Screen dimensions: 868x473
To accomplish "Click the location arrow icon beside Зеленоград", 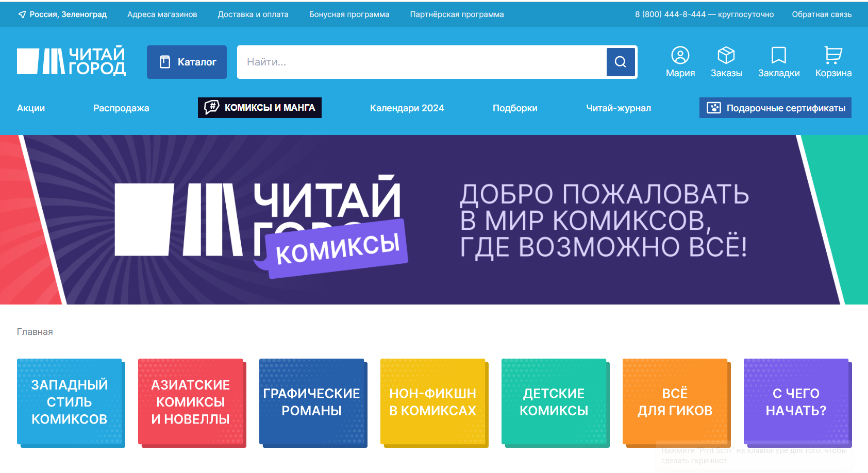I will click(22, 14).
